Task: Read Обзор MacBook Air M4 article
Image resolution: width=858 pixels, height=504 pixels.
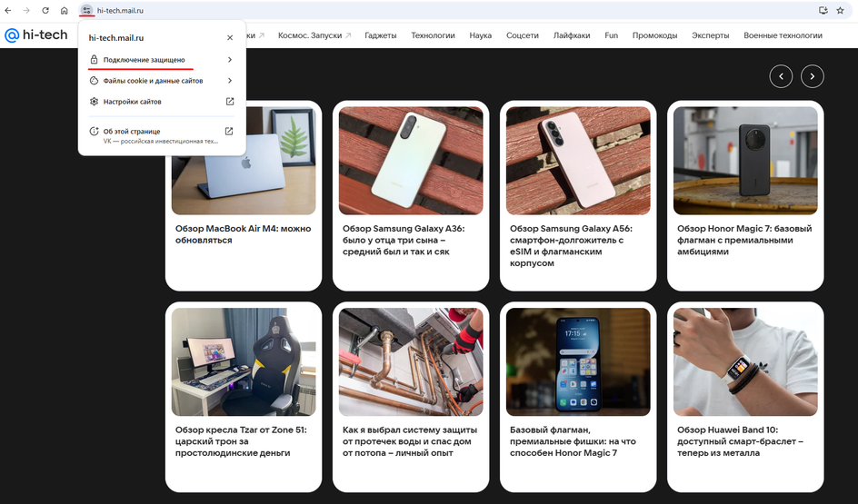Action: [x=243, y=234]
